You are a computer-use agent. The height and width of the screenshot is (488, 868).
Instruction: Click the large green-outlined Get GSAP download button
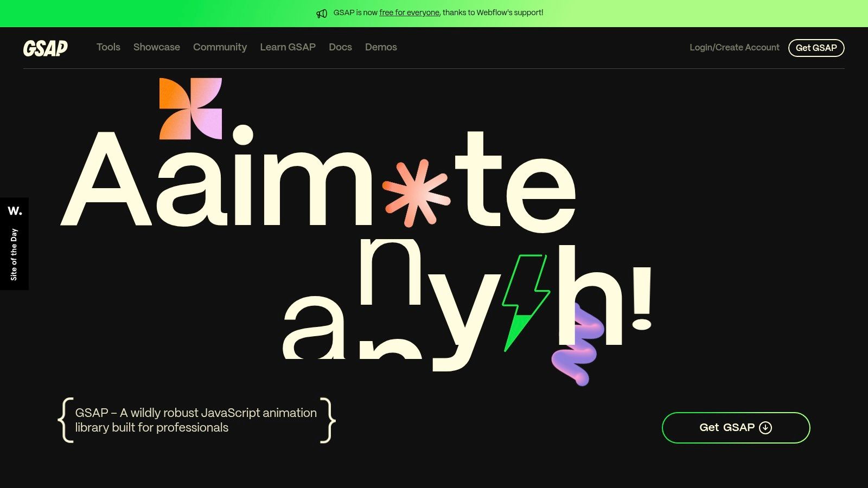736,428
